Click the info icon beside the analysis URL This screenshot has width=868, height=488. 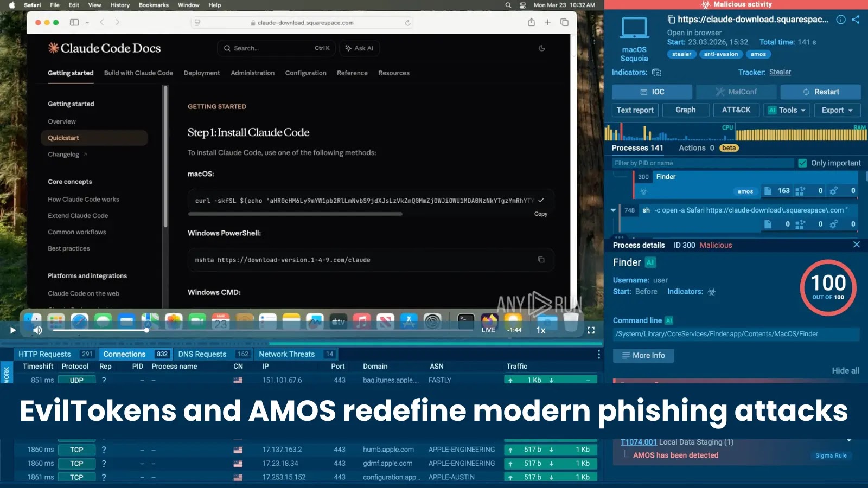(841, 20)
